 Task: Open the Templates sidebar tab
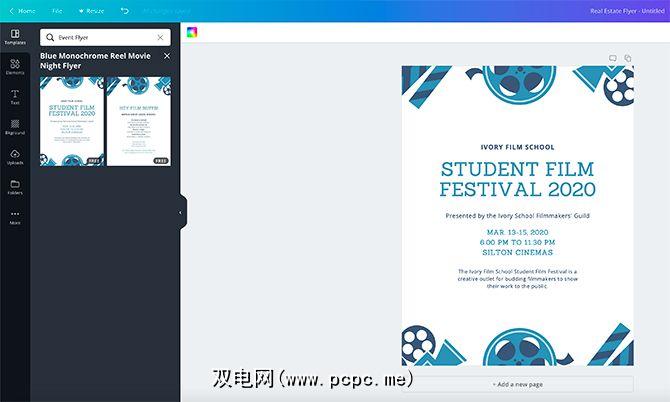click(15, 37)
